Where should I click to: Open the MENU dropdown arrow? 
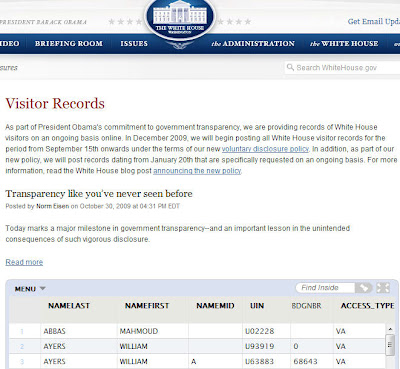(x=42, y=288)
